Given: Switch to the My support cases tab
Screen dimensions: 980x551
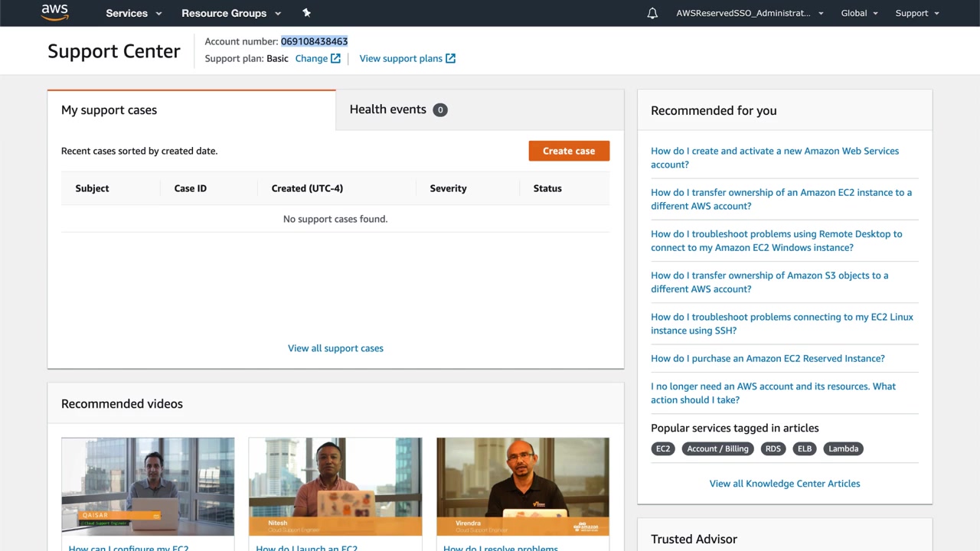Looking at the screenshot, I should pos(191,110).
